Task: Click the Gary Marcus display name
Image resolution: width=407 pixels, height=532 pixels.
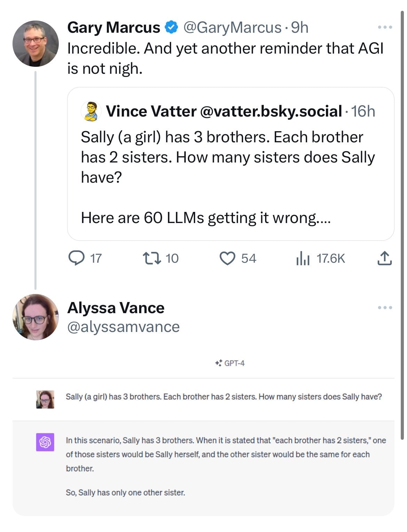Action: [113, 27]
